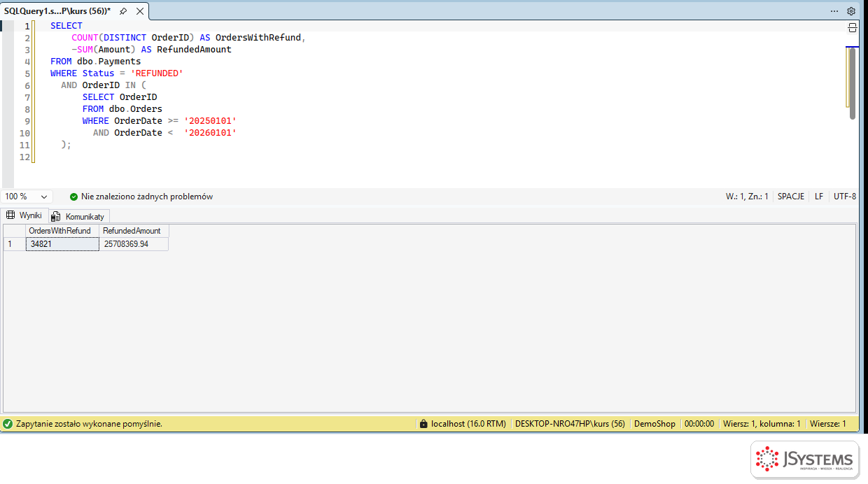Click the select-all corner of the results grid
This screenshot has height=484, width=868.
point(14,231)
